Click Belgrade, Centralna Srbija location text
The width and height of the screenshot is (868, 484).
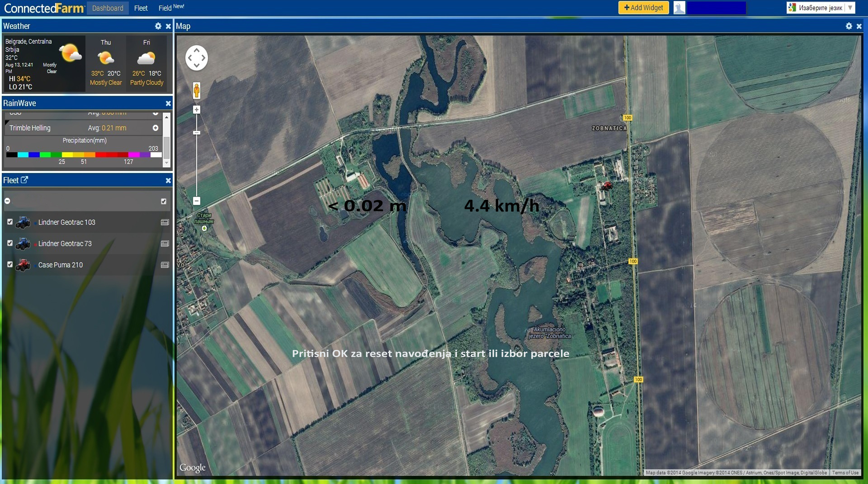pyautogui.click(x=28, y=45)
